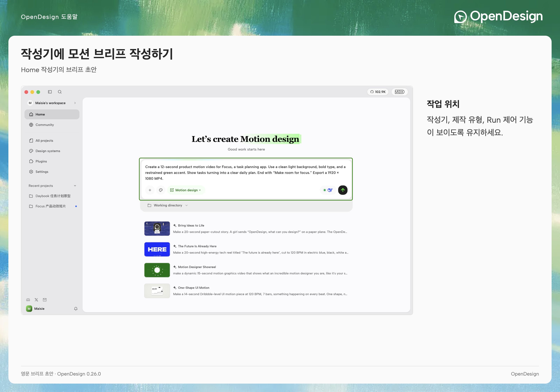Click the OpenDesign logo in header
Viewport: 560px width, 392px height.
pos(498,17)
